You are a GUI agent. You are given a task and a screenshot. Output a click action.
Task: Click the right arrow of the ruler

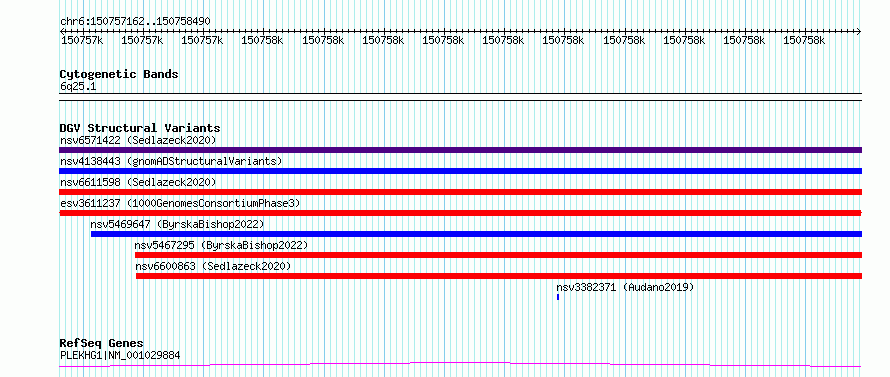(x=859, y=31)
